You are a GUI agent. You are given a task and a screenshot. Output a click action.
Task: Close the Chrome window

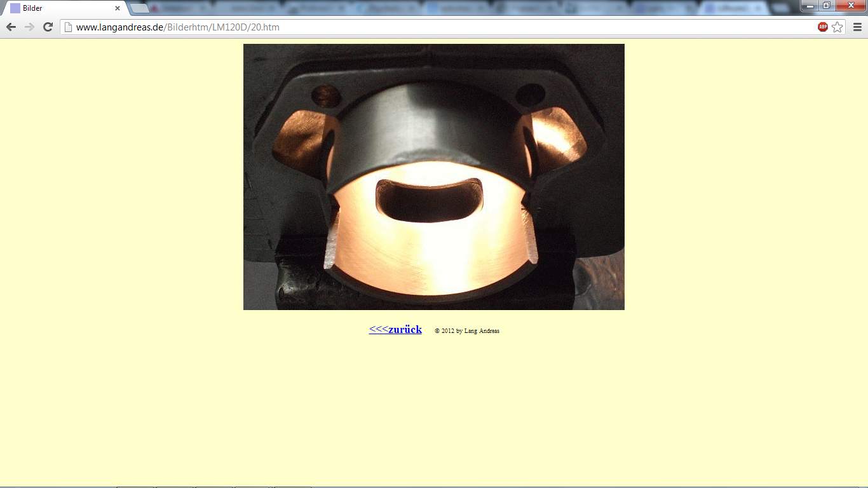851,6
